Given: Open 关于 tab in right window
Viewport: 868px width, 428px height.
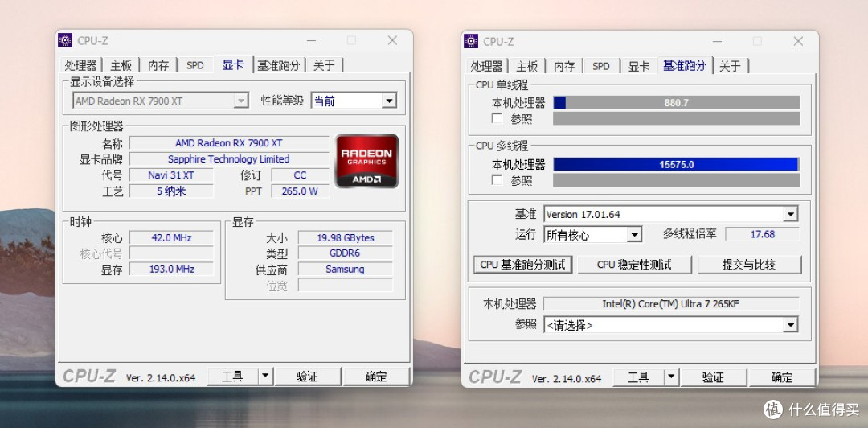Looking at the screenshot, I should pos(730,66).
